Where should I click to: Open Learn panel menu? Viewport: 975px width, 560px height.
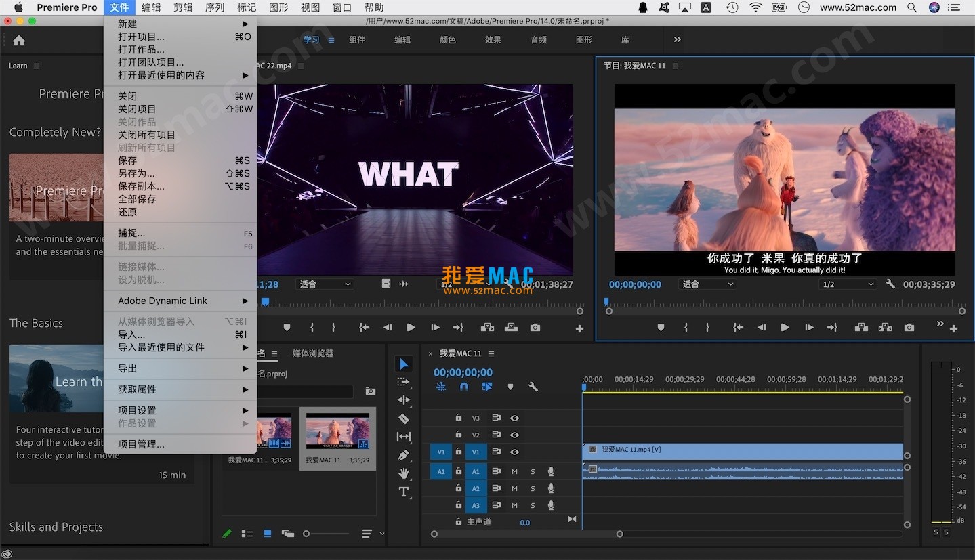pyautogui.click(x=37, y=66)
